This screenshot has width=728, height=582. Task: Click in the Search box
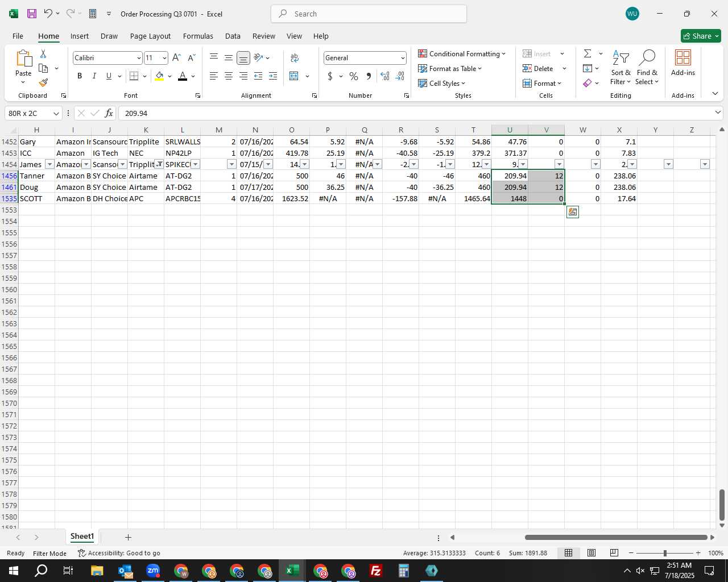pyautogui.click(x=369, y=14)
